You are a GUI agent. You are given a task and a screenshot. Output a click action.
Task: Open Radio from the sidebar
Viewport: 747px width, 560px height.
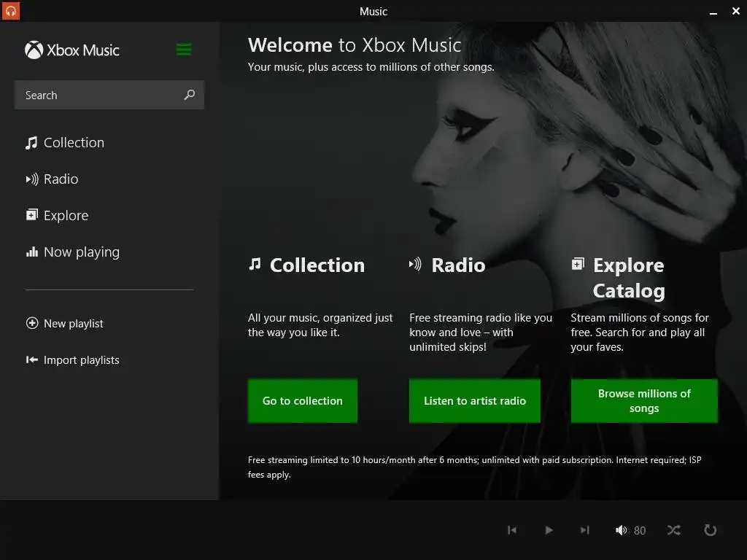52,179
